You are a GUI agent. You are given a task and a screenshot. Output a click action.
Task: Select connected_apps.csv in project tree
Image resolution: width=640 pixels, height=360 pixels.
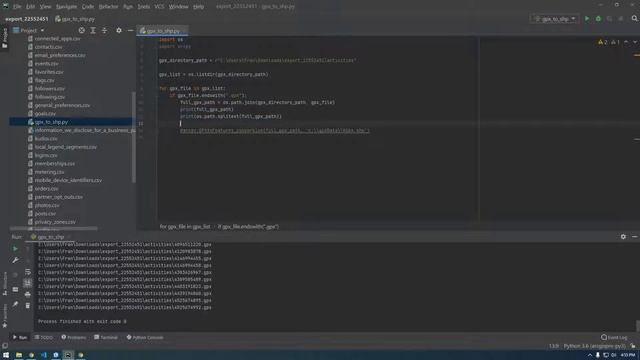57,38
